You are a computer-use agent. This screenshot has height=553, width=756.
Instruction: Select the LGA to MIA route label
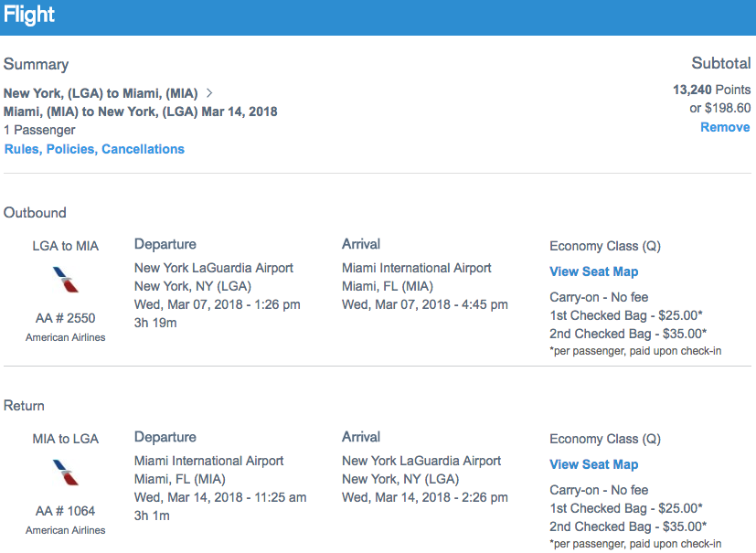[65, 246]
